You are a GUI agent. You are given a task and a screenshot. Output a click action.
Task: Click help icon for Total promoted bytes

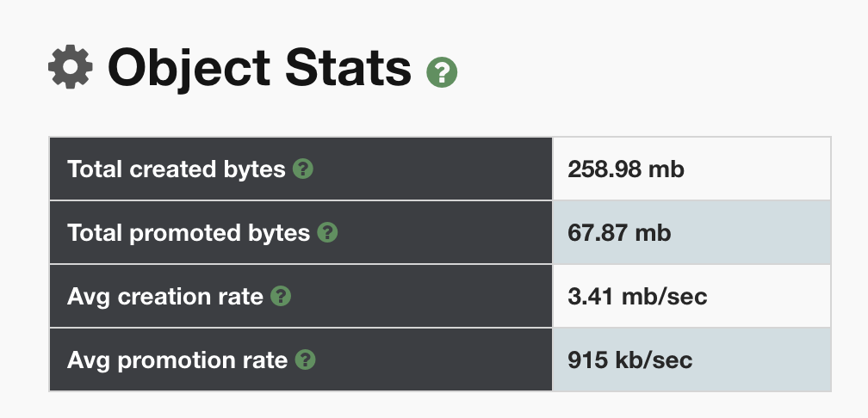[327, 233]
